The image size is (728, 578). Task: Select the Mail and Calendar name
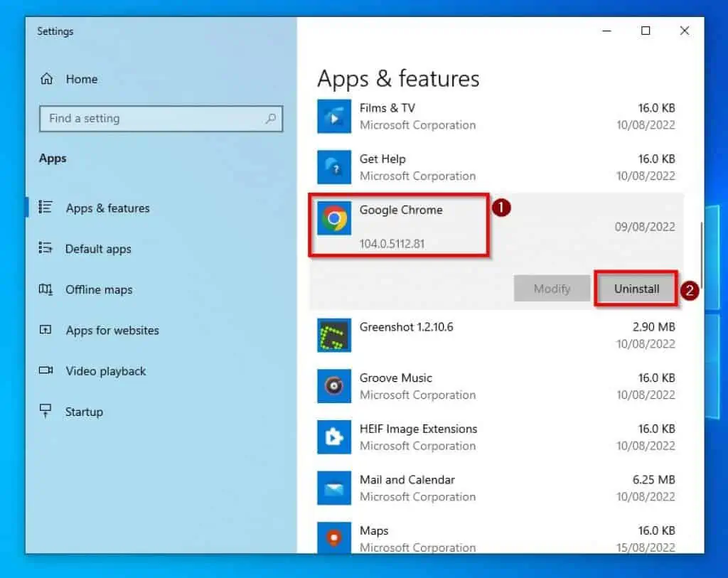tap(407, 480)
